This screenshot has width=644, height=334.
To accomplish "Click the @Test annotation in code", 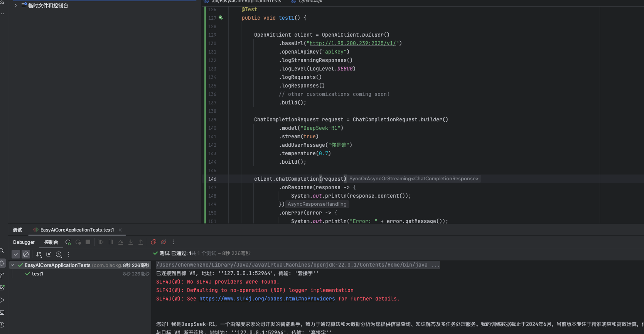I will (249, 9).
